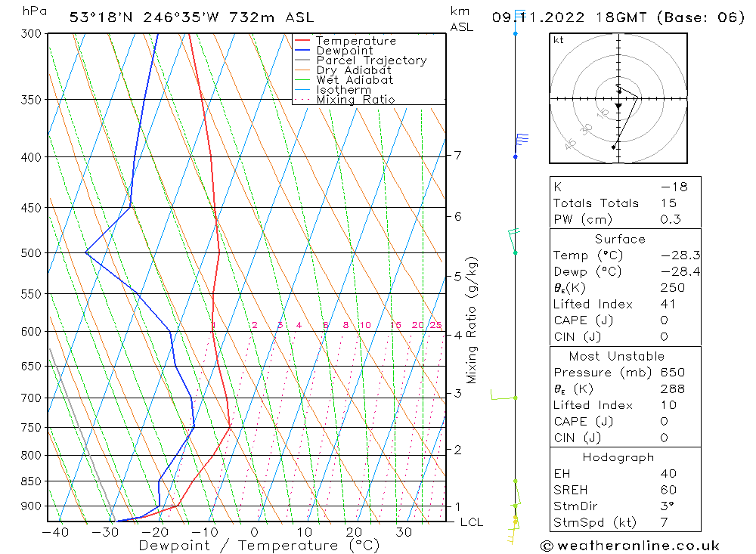Image resolution: width=756 pixels, height=554 pixels.
Task: Click the LCL label on the chart
Action: click(472, 522)
